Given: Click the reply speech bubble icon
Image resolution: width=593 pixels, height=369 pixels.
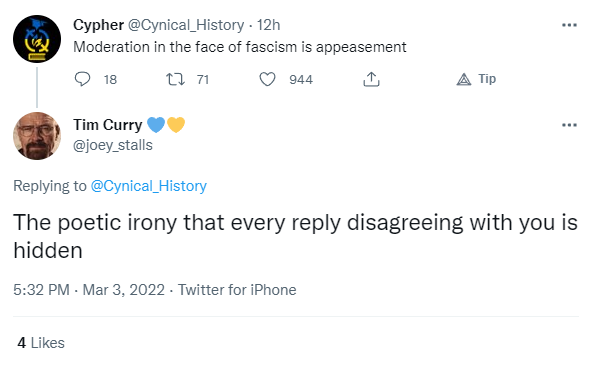Looking at the screenshot, I should pos(82,79).
